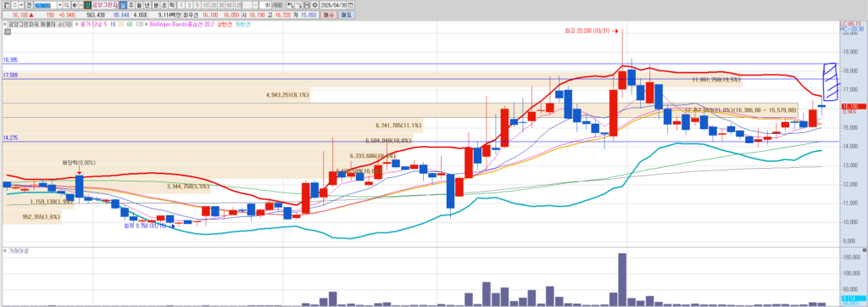Viewport: 868px width, 307px height.
Task: Click the 11,861,750(19.5%) volume profile label
Action: pos(716,80)
